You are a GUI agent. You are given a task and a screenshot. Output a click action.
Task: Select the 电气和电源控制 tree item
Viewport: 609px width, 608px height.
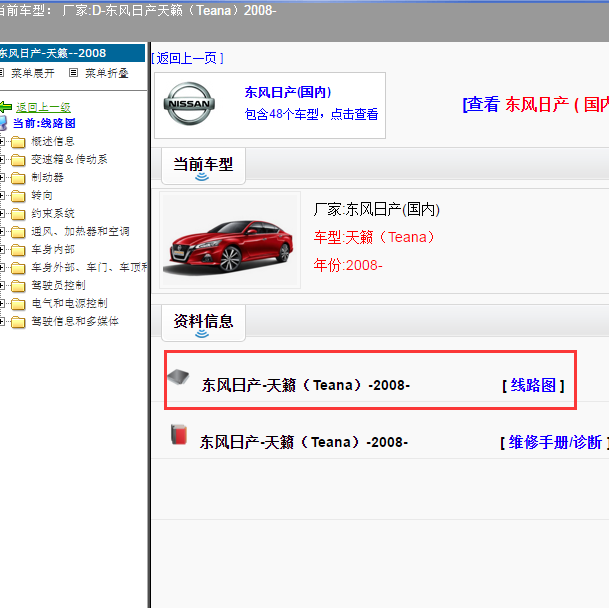69,303
